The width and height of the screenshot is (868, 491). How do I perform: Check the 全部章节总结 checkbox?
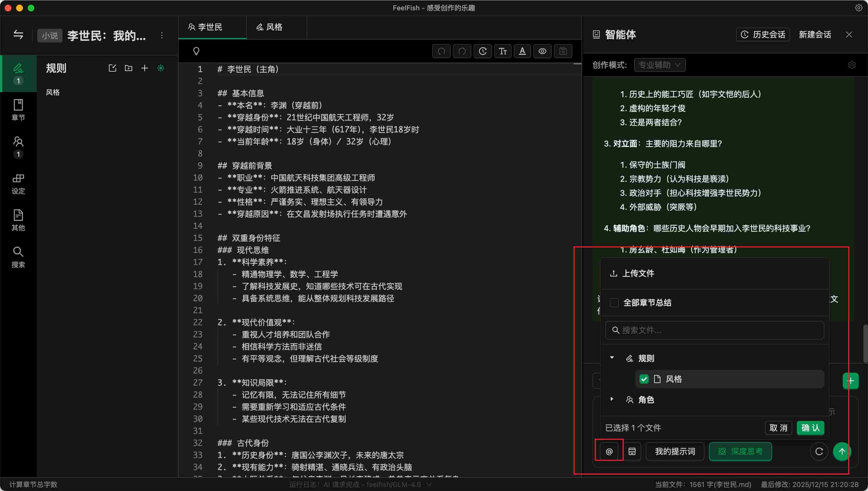614,302
